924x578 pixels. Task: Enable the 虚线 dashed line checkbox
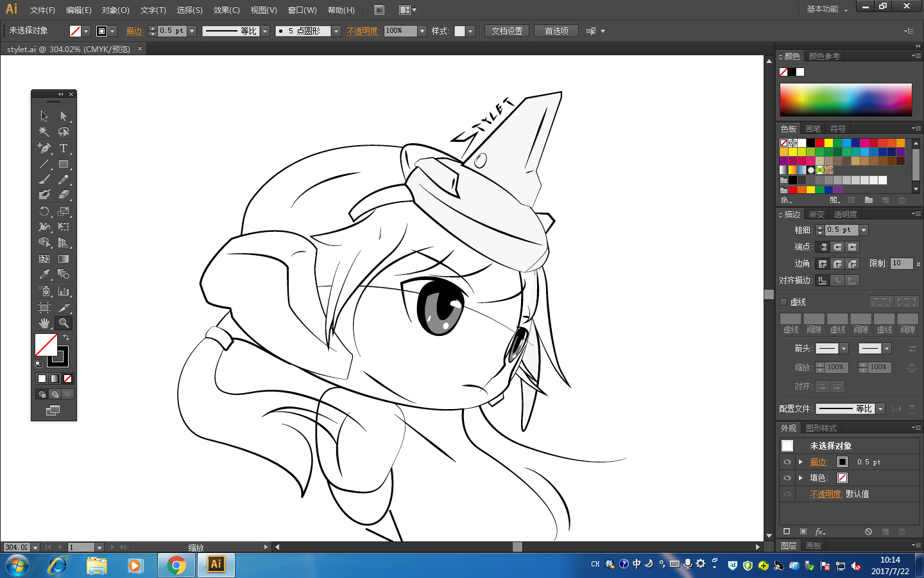coord(783,302)
